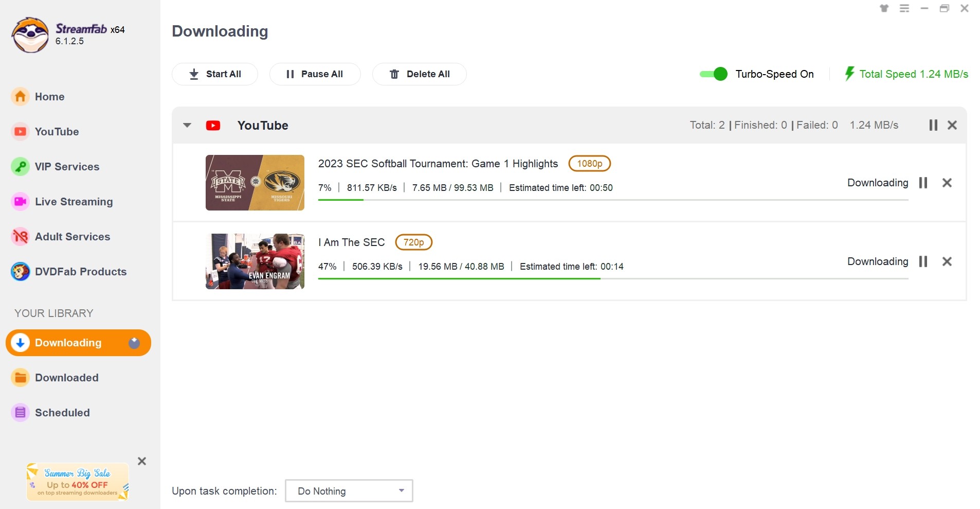
Task: Open the hamburger menu in title bar
Action: [904, 8]
